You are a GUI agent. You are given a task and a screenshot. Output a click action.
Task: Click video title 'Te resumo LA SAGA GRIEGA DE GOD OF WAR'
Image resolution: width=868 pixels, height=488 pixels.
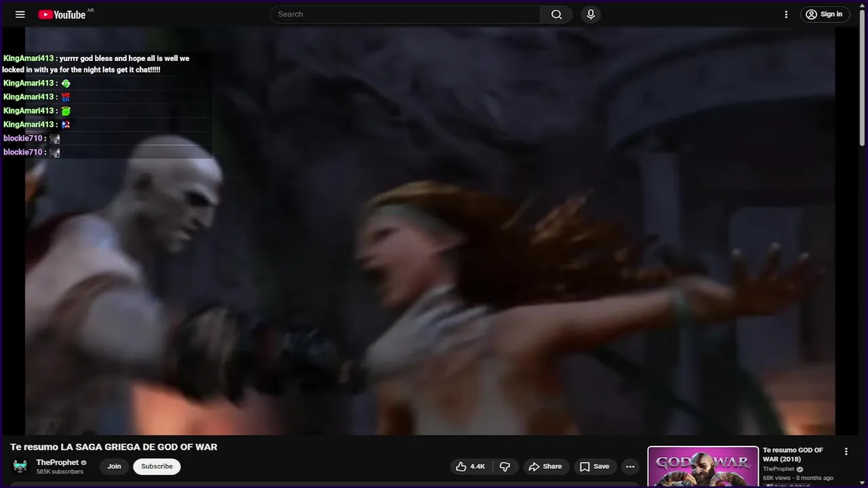pos(113,447)
